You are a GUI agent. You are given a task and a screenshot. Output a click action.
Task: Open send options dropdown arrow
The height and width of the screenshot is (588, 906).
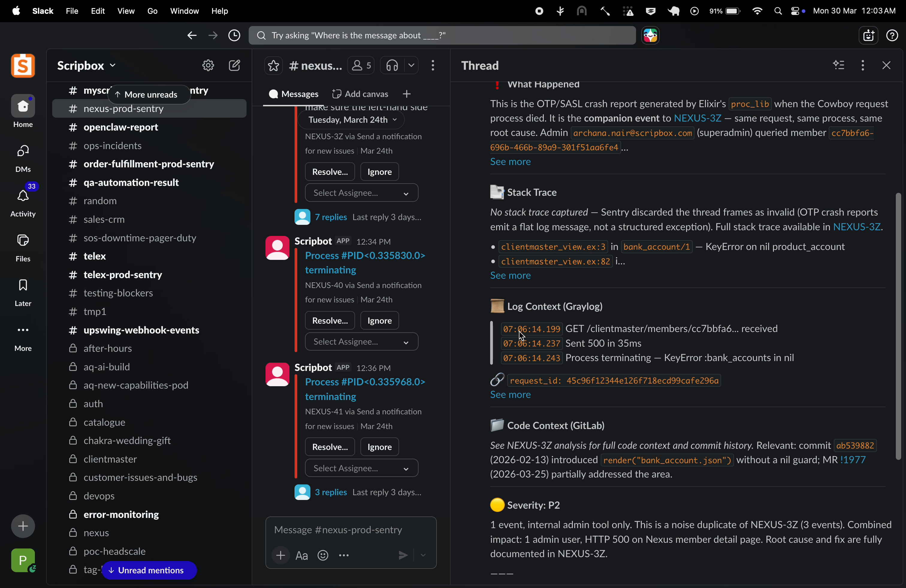tap(423, 556)
